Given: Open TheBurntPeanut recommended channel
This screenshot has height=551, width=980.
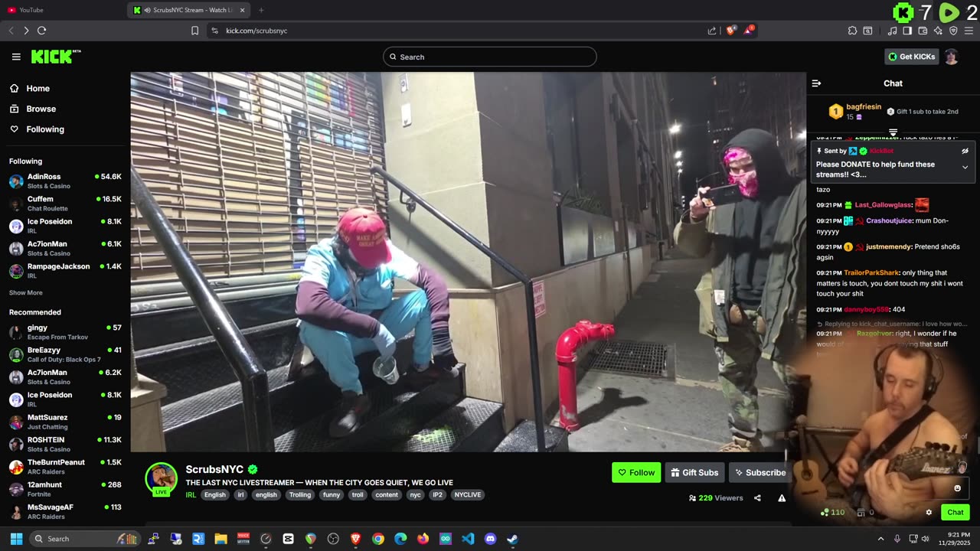Looking at the screenshot, I should pos(65,467).
